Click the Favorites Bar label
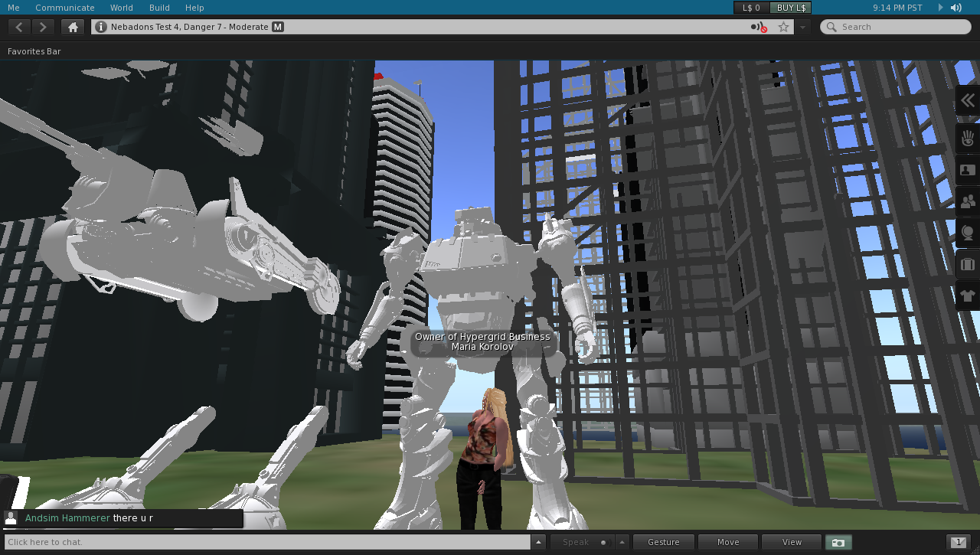The height and width of the screenshot is (555, 980). coord(34,51)
